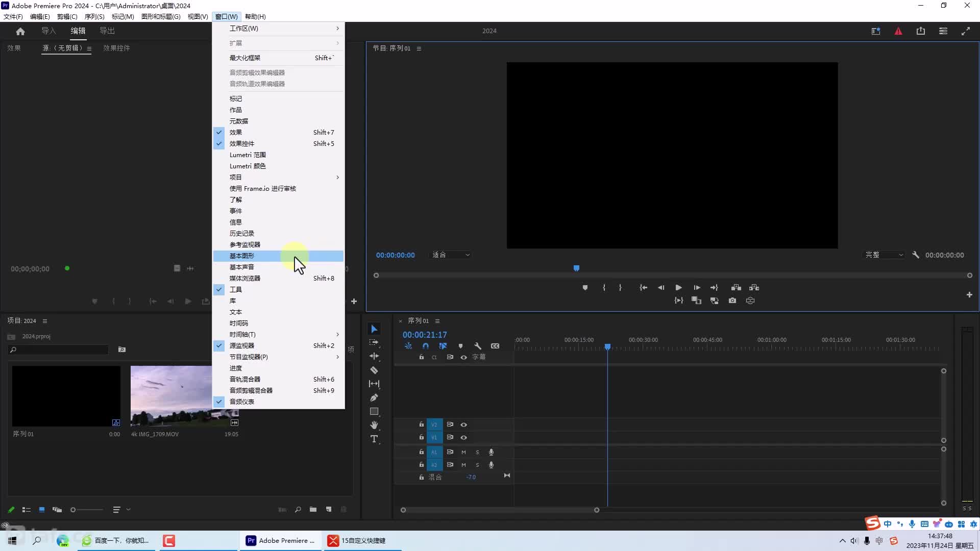Choose Lumetri 颜色 from the window menu
Viewport: 980px width, 551px height.
click(279, 166)
